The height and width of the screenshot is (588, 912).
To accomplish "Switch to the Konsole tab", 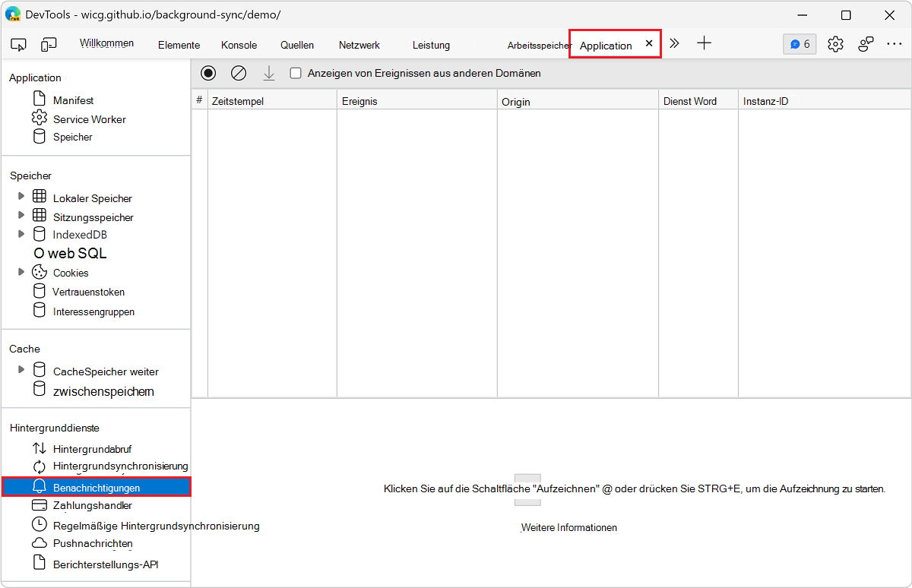I will (239, 45).
